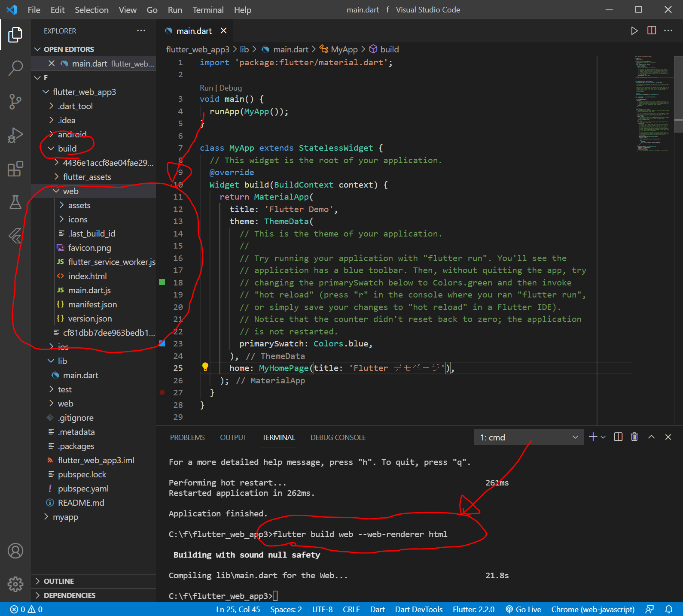Click the Run CodeLens above main()

point(206,88)
